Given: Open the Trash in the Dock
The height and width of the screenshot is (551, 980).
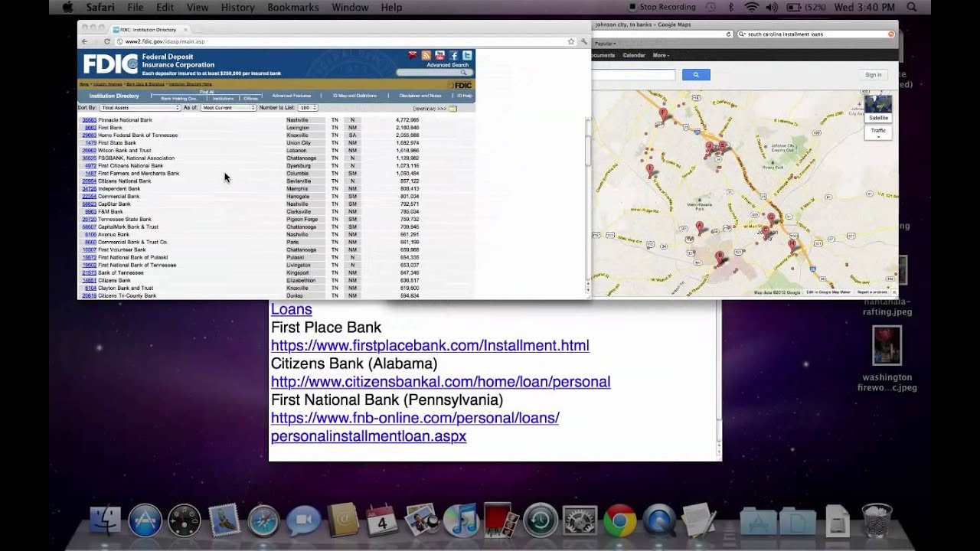Looking at the screenshot, I should pyautogui.click(x=877, y=520).
